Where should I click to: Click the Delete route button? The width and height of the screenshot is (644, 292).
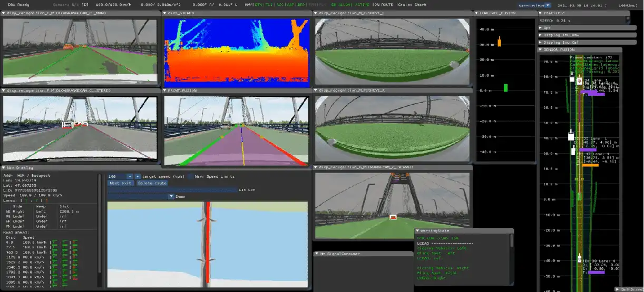[x=152, y=183]
